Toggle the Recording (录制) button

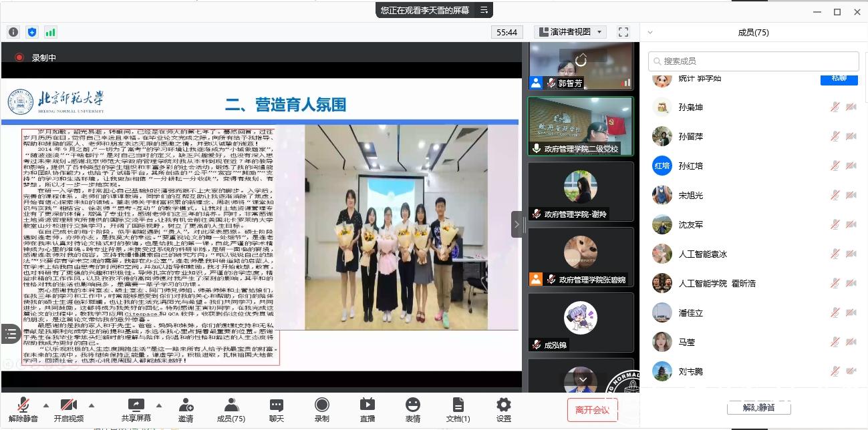tap(321, 408)
